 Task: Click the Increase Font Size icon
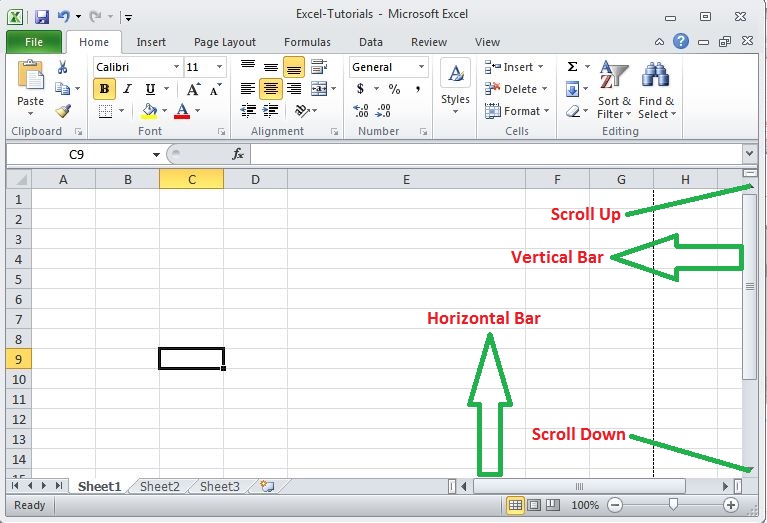[x=193, y=89]
